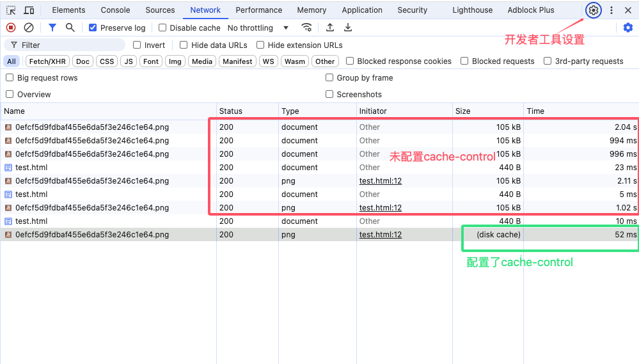639x364 pixels.
Task: Import a HAR file with upload icon
Action: tap(330, 28)
